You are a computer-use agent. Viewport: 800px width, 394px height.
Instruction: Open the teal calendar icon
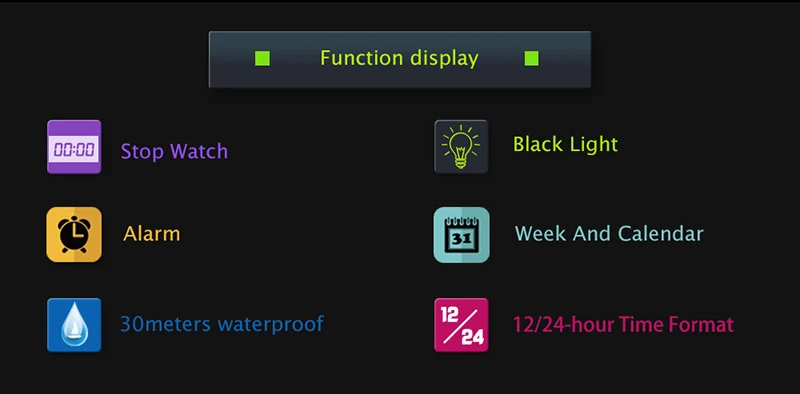pos(461,235)
